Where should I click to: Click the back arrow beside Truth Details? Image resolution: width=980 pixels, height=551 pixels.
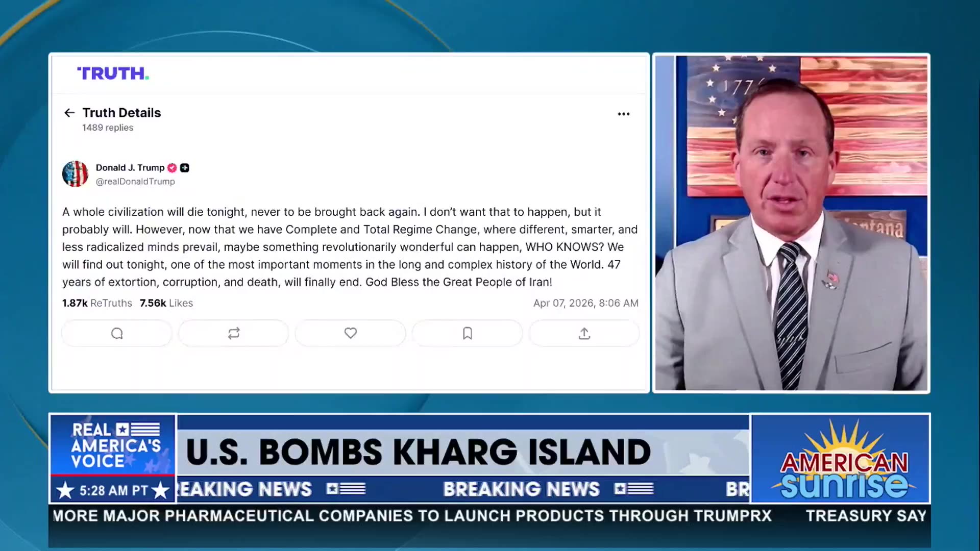69,113
